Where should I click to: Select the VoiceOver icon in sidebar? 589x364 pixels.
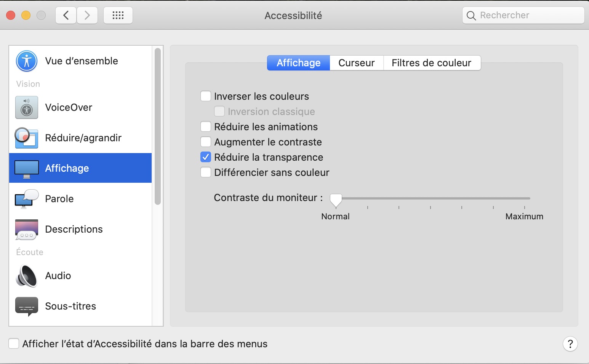coord(27,107)
